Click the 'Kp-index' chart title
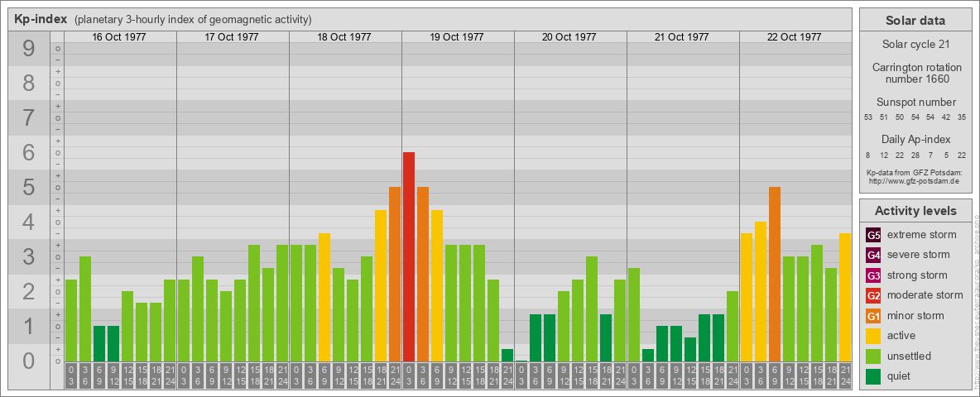The width and height of the screenshot is (980, 397). (41, 19)
